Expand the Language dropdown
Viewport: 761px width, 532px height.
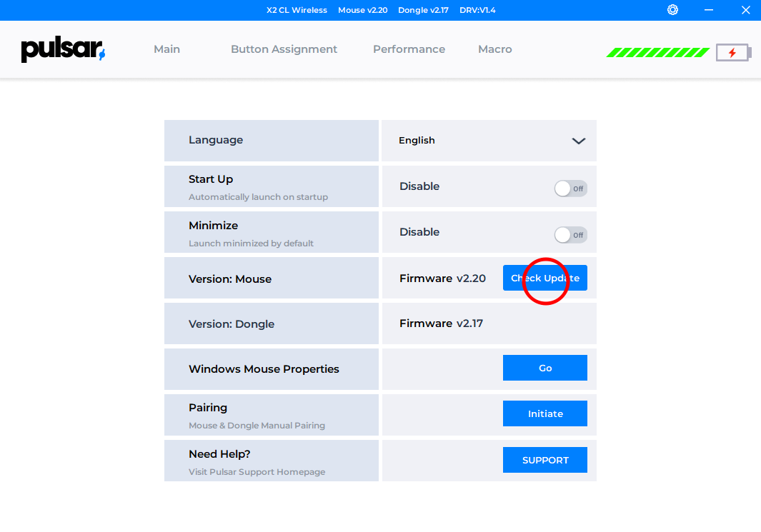[489, 141]
